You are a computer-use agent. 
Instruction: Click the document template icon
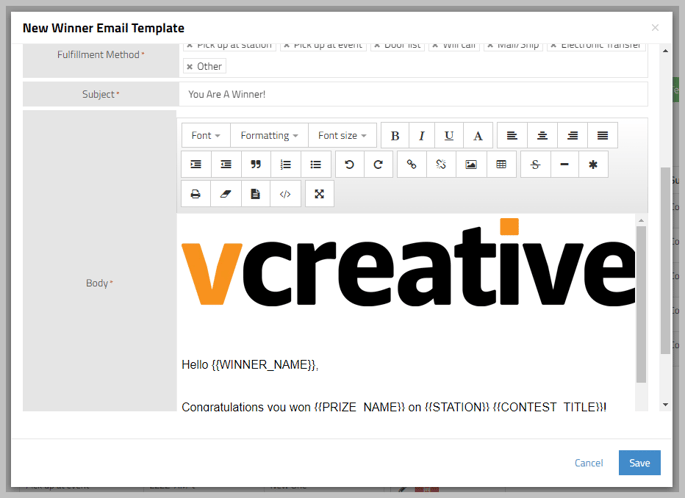pos(256,194)
